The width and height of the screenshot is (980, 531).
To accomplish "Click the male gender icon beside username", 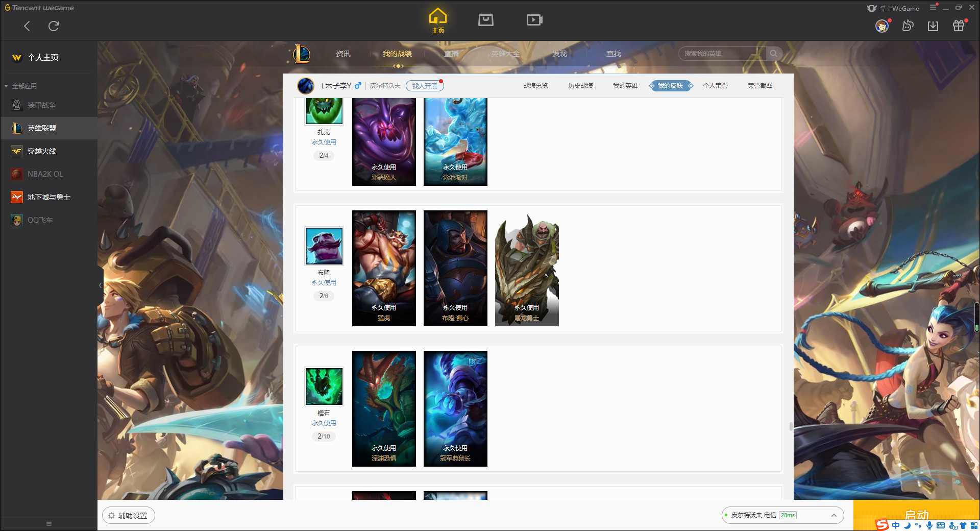I will click(x=358, y=86).
